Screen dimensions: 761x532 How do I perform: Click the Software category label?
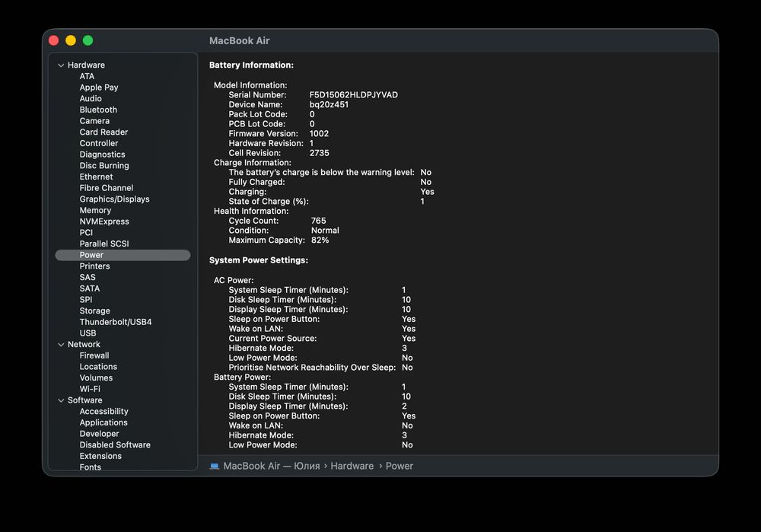point(85,400)
